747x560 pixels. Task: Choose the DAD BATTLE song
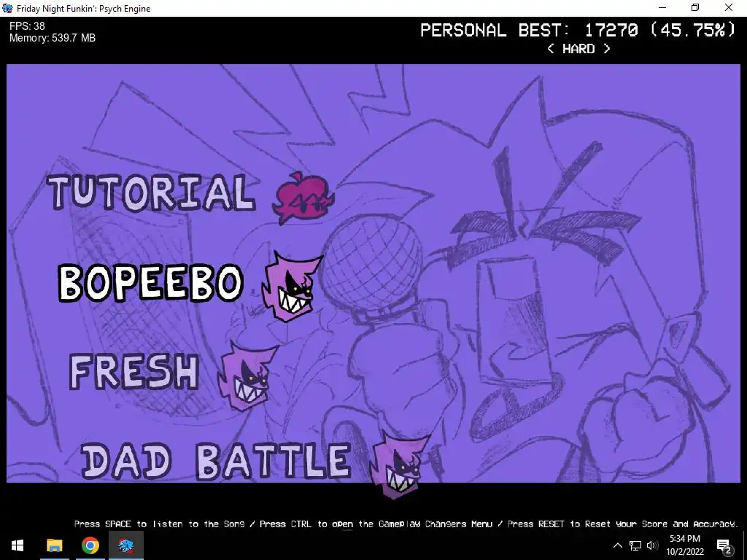click(216, 461)
